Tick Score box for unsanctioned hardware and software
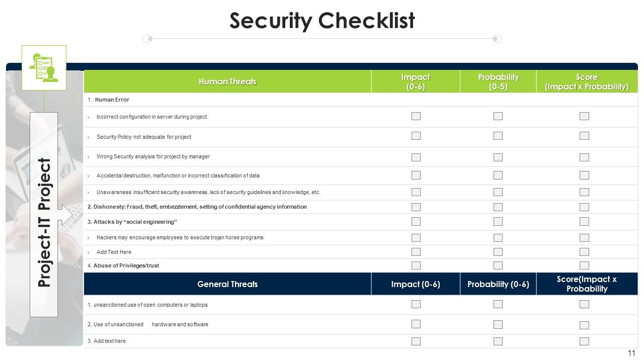Screen dimensions: 644x362 coord(584,325)
